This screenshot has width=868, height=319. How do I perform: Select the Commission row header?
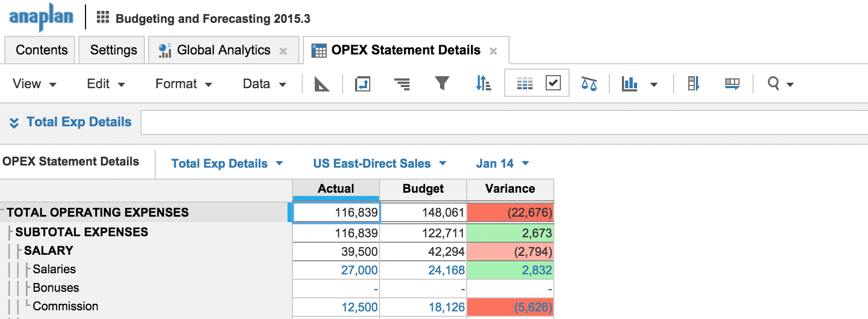tap(65, 306)
